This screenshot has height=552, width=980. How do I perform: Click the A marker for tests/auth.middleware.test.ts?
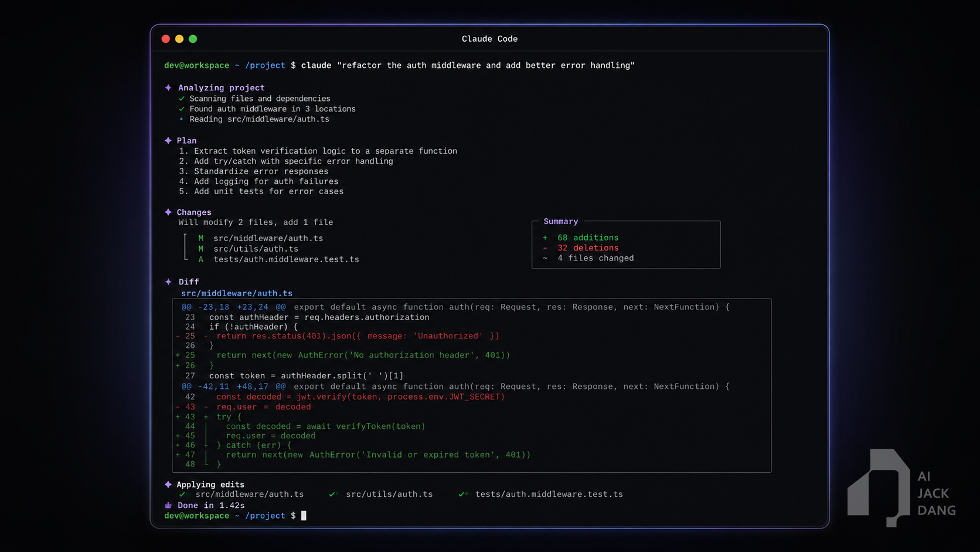point(201,259)
